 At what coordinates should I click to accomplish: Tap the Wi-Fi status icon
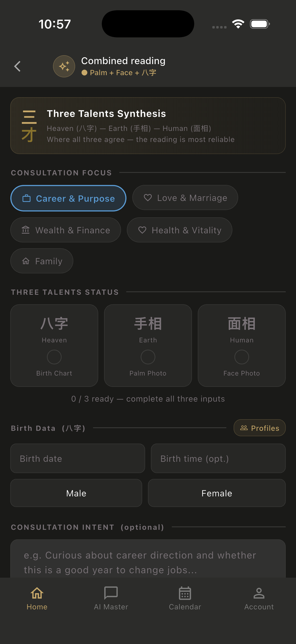coord(238,24)
